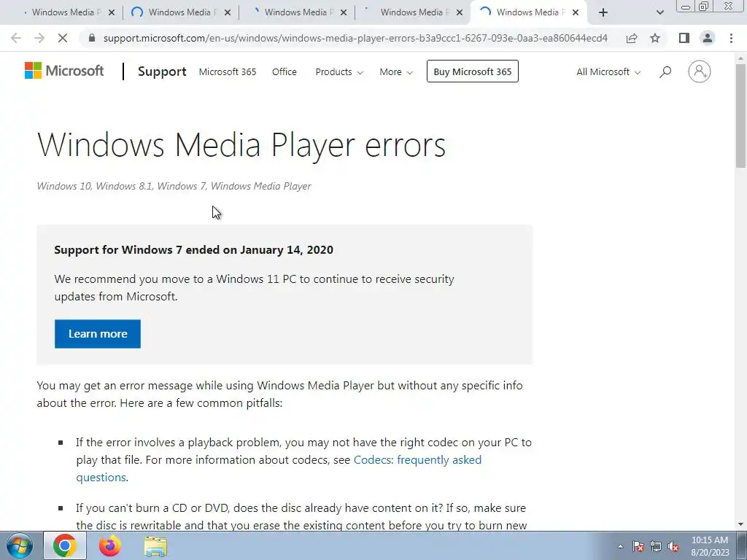The width and height of the screenshot is (747, 560).
Task: Open the tab search dropdown arrow
Action: (x=659, y=12)
